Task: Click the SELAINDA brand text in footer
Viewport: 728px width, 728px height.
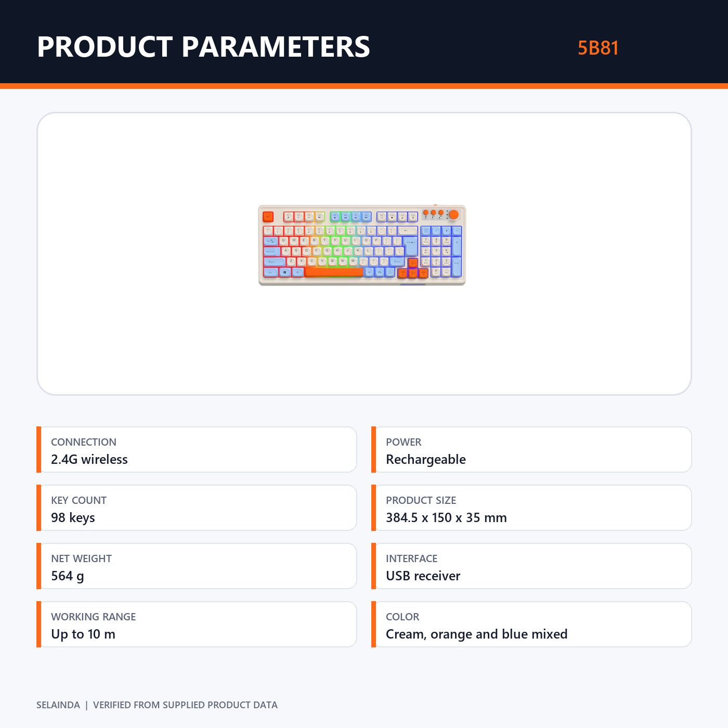Action: [58, 705]
